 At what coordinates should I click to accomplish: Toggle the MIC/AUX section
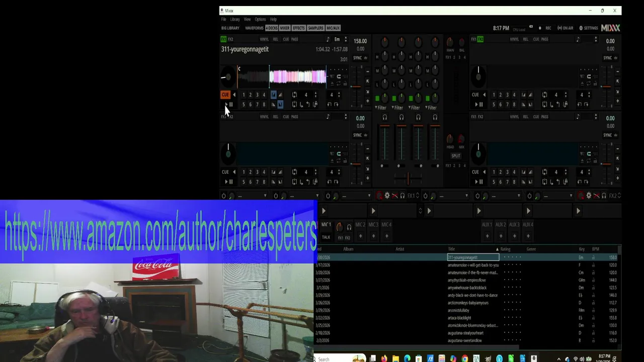(333, 28)
